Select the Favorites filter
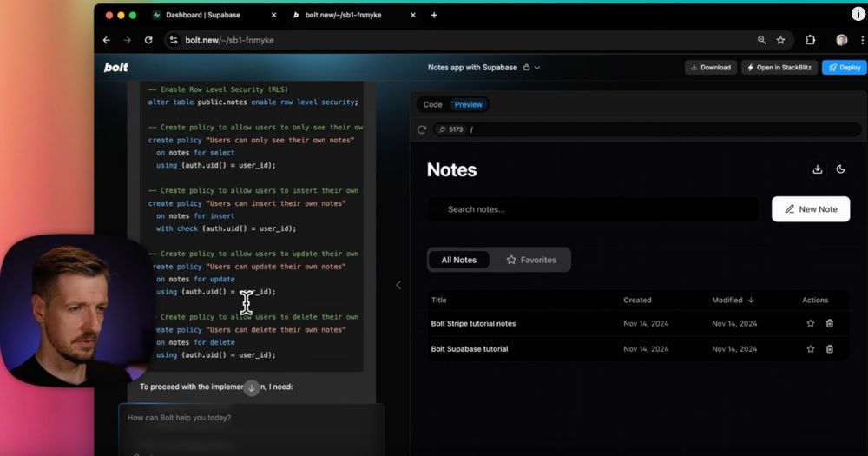The width and height of the screenshot is (868, 456). 531,260
